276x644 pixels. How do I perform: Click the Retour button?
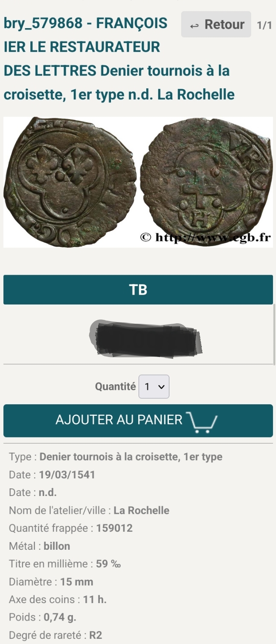216,24
